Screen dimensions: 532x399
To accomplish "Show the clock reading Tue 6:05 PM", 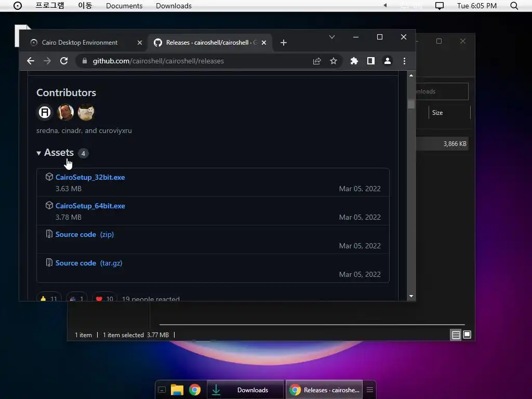I will (477, 6).
